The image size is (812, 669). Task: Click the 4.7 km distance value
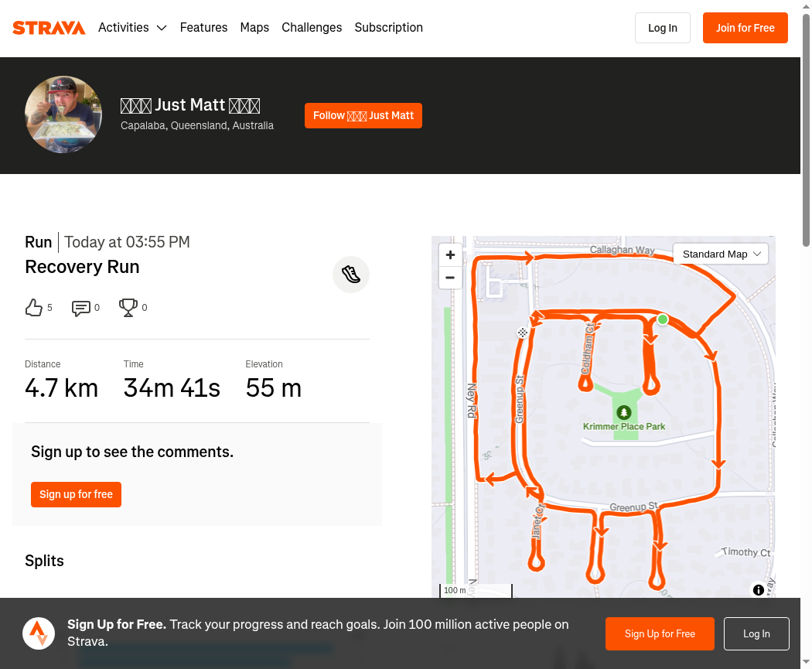[62, 387]
